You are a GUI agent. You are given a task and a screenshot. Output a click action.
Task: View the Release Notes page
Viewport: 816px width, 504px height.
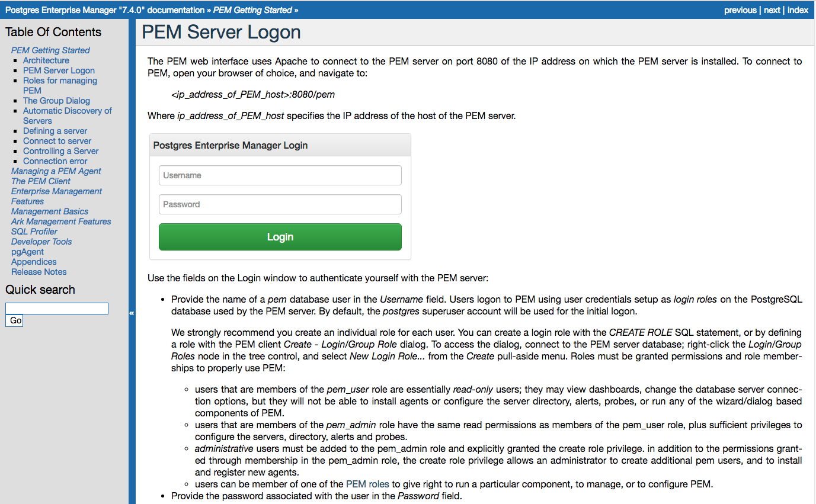[39, 271]
